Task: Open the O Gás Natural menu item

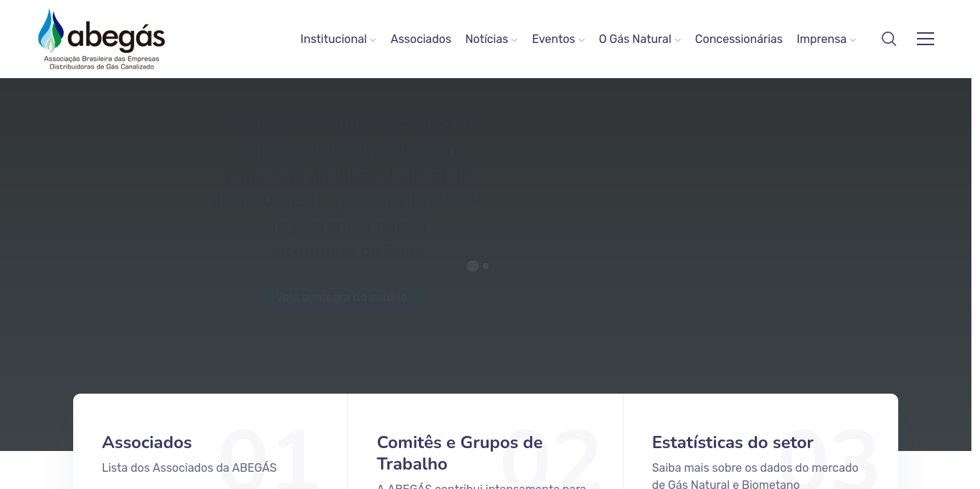Action: pos(635,39)
